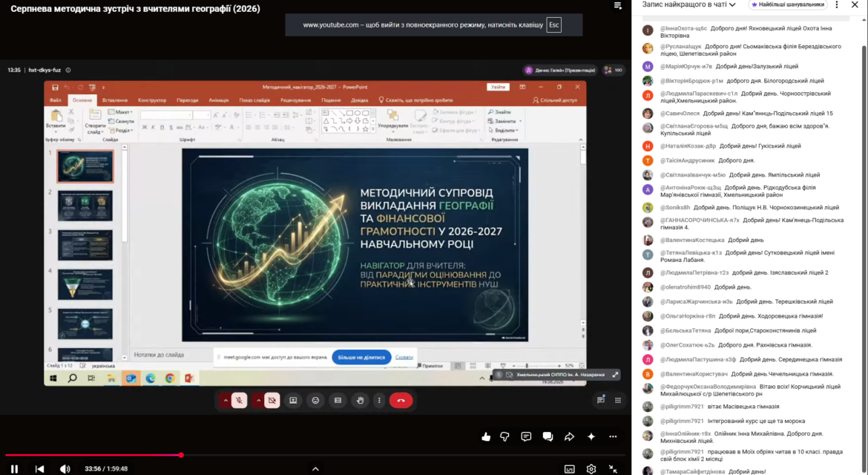The height and width of the screenshot is (475, 868).
Task: Toggle Meet raise hand button
Action: pos(360,400)
